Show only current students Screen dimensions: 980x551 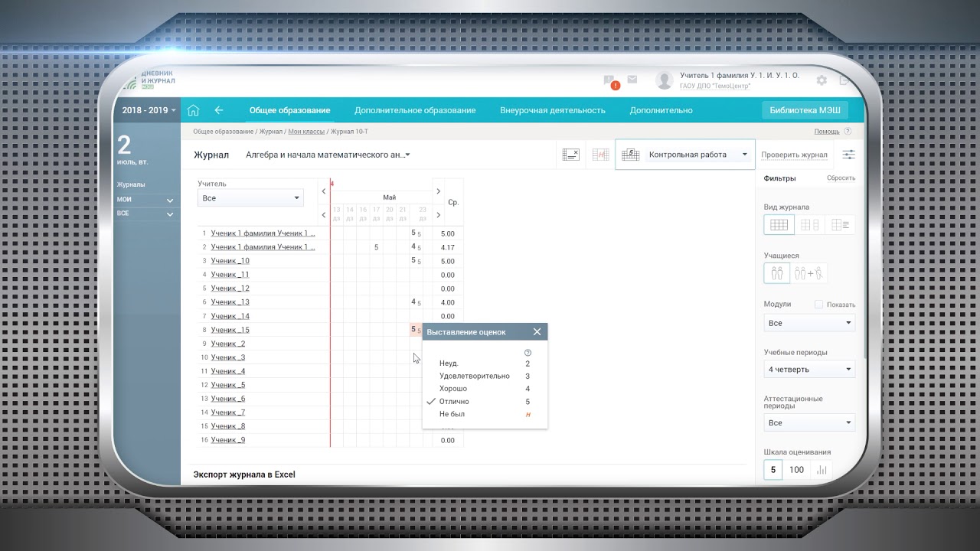(x=777, y=273)
